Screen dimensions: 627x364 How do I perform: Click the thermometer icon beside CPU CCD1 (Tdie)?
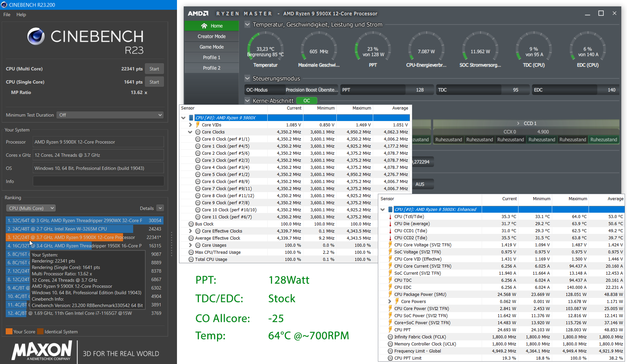coord(390,231)
